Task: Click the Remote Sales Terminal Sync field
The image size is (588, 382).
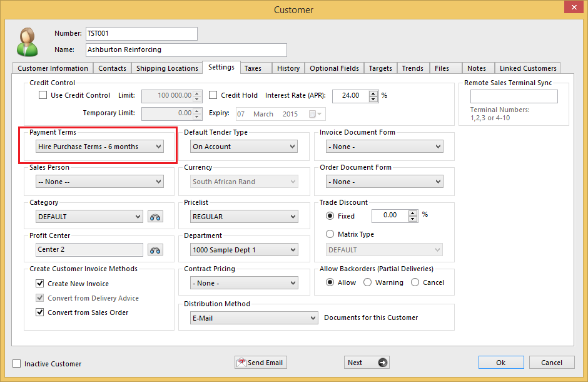Action: click(514, 96)
